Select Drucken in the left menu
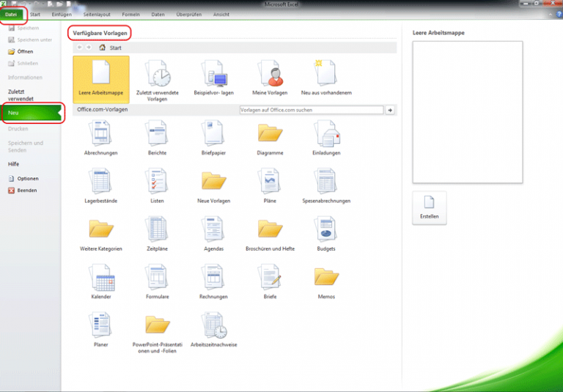 [x=18, y=128]
